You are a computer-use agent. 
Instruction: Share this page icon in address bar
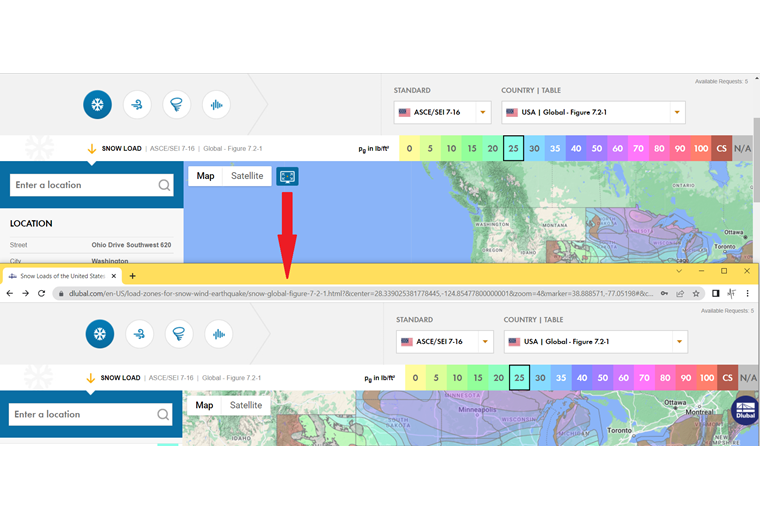click(x=680, y=293)
